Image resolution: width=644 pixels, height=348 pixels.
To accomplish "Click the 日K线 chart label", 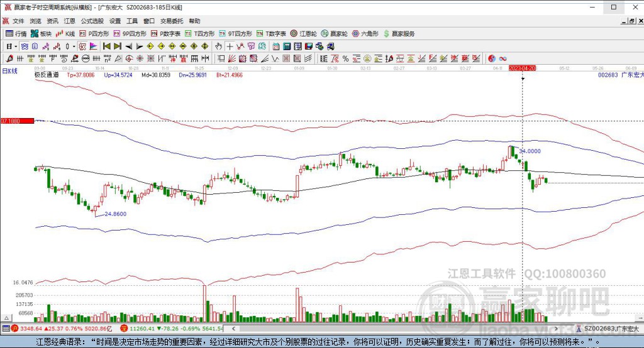I will coord(10,71).
